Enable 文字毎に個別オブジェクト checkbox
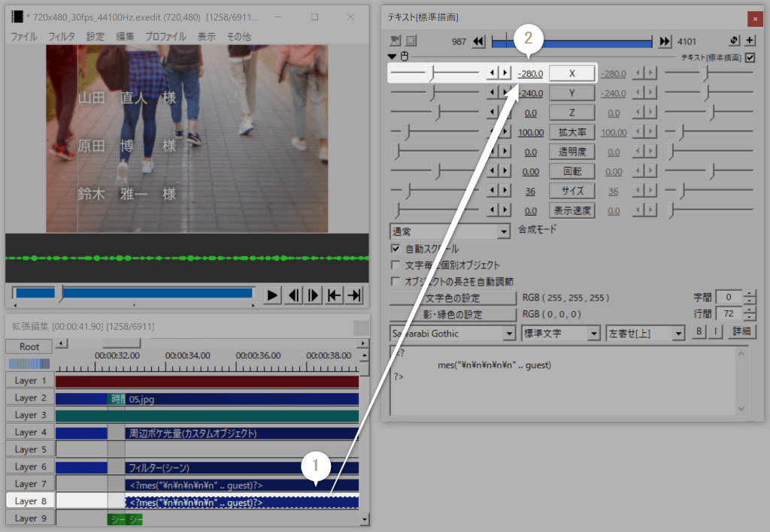Viewport: 770px width, 532px height. click(396, 265)
